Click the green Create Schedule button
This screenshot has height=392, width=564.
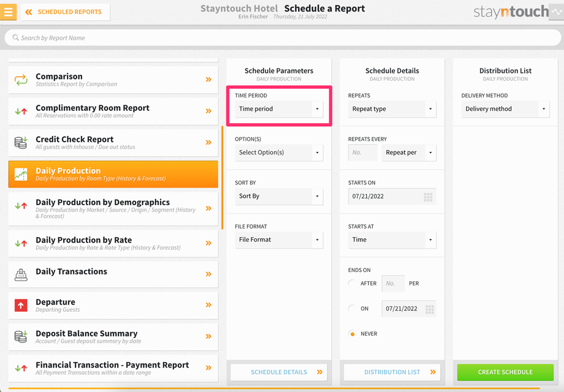tap(505, 372)
